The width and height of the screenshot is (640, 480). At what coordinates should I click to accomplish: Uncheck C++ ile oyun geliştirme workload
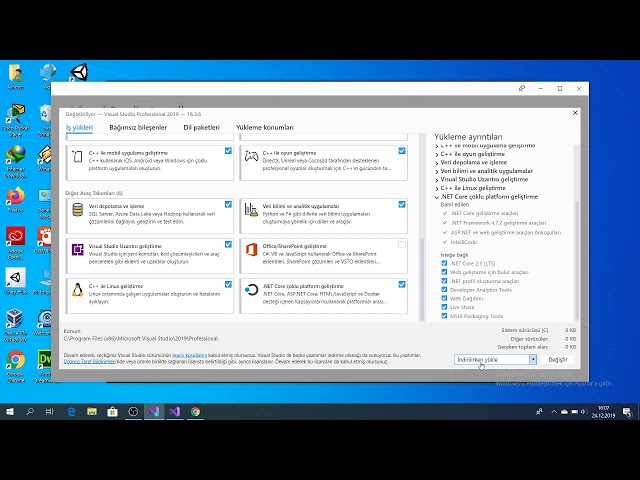click(x=402, y=151)
